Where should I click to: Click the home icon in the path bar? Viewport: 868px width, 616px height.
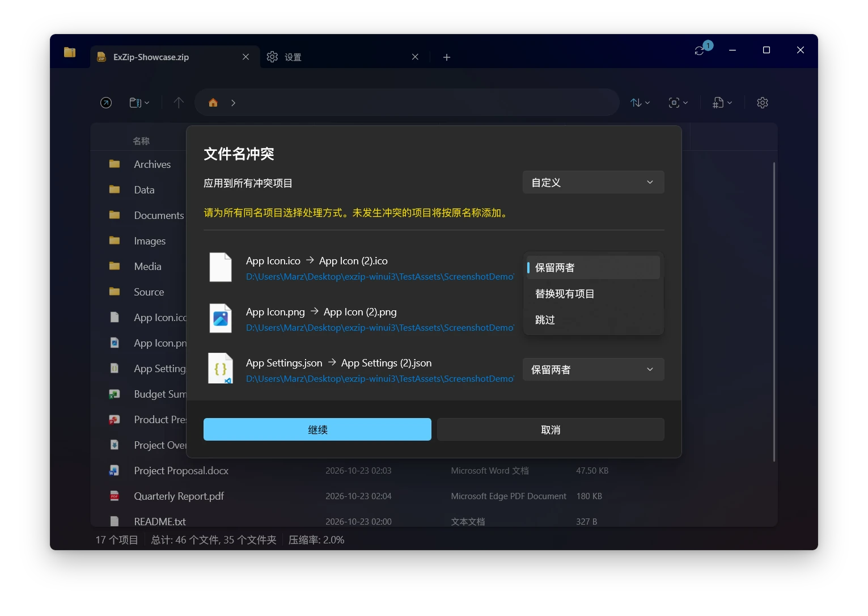click(213, 103)
